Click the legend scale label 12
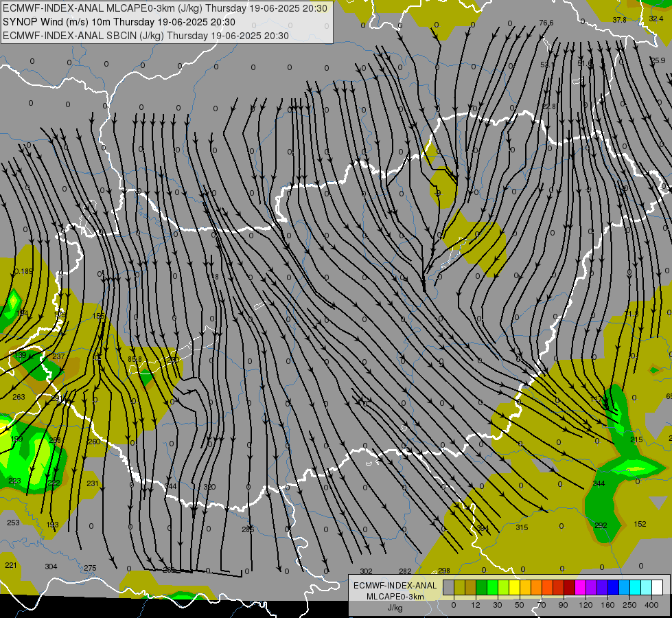The height and width of the screenshot is (618, 672). (476, 605)
